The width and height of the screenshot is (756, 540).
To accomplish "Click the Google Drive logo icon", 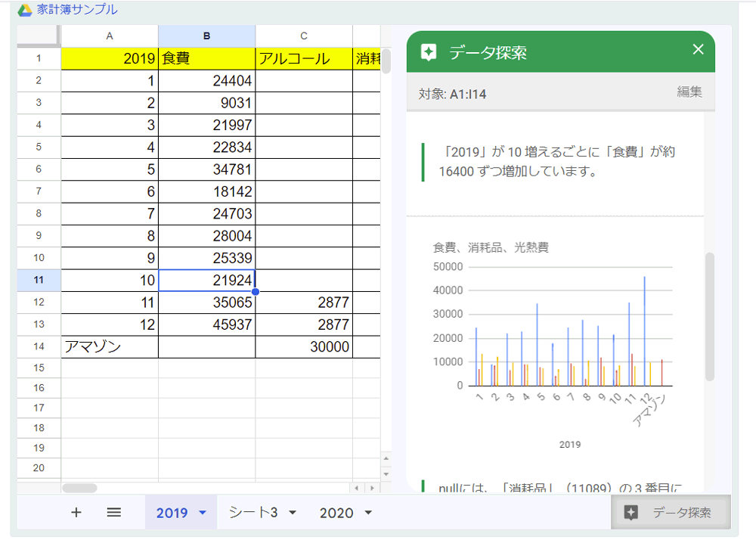I will pos(25,10).
